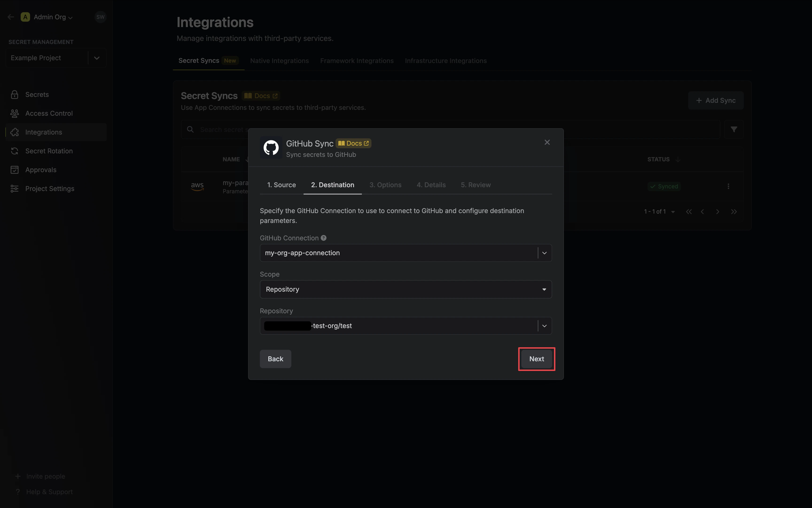Click the Back button in the dialog
The image size is (812, 508).
pos(275,359)
